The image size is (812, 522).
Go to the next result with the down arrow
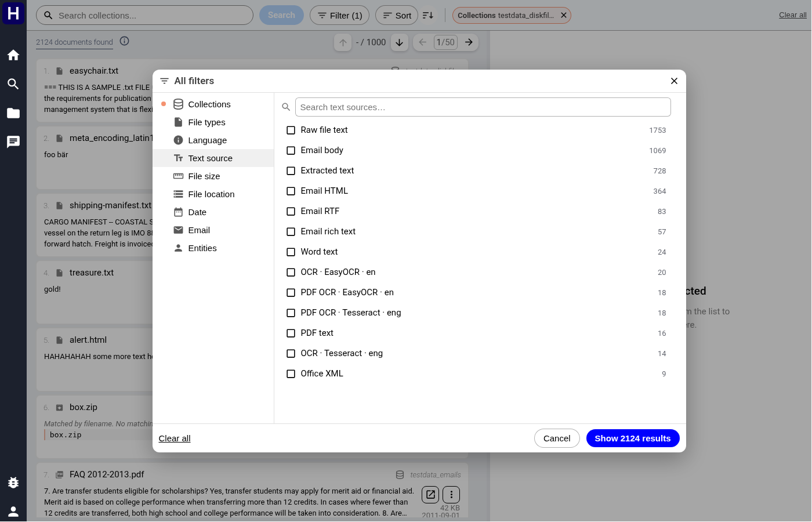[x=400, y=42]
